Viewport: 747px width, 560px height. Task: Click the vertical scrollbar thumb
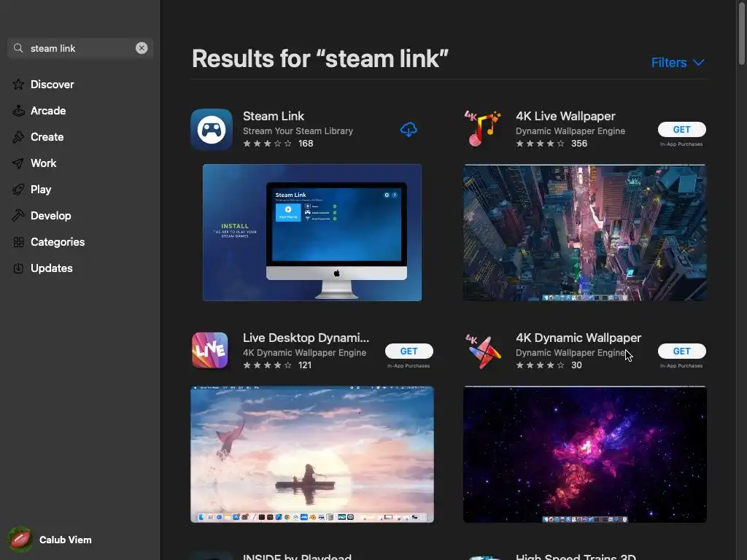click(742, 32)
